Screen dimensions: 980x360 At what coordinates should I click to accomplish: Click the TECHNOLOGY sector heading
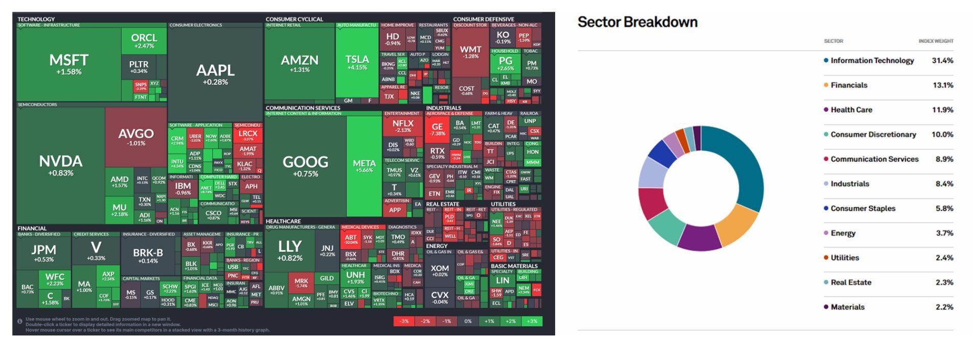pyautogui.click(x=36, y=19)
